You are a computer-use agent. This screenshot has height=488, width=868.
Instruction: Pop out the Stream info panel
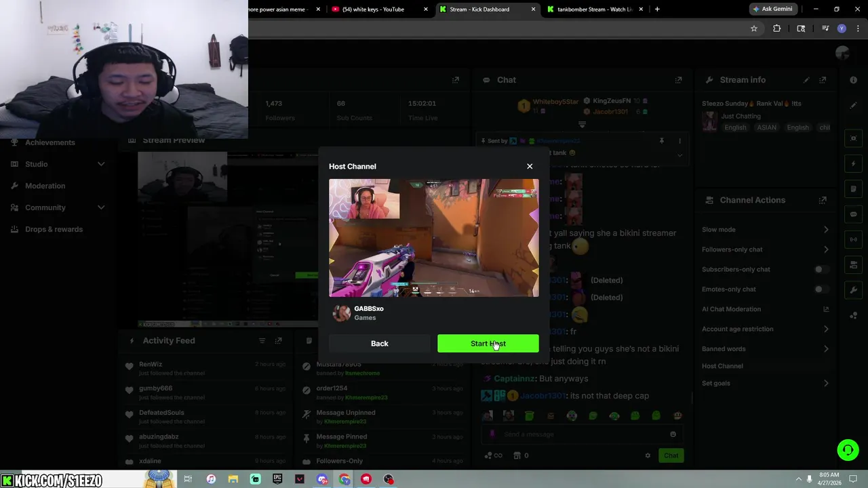(x=823, y=80)
